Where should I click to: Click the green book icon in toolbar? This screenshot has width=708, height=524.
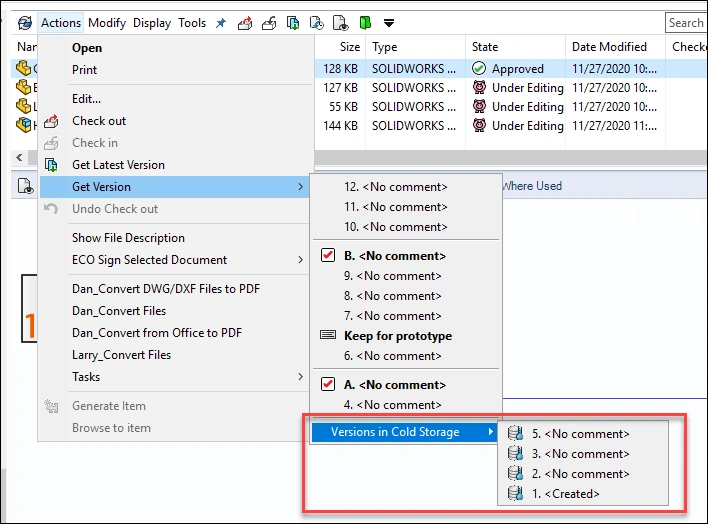point(365,23)
